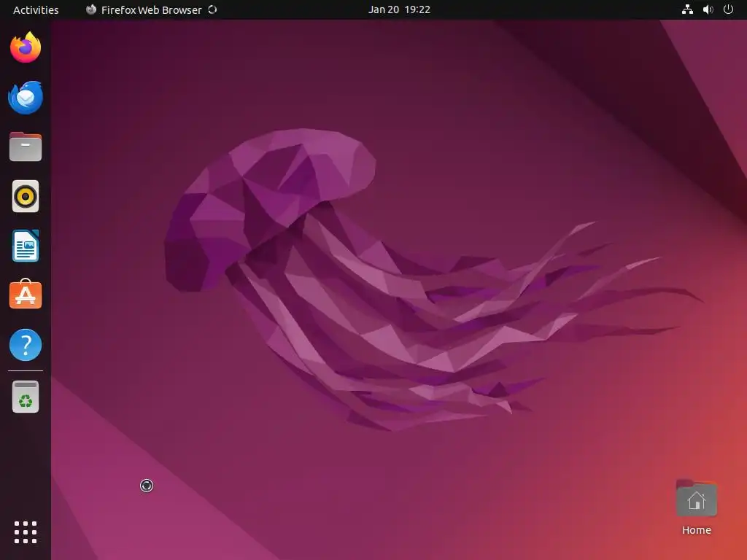Click the network status icon
The height and width of the screenshot is (560, 747).
point(687,9)
